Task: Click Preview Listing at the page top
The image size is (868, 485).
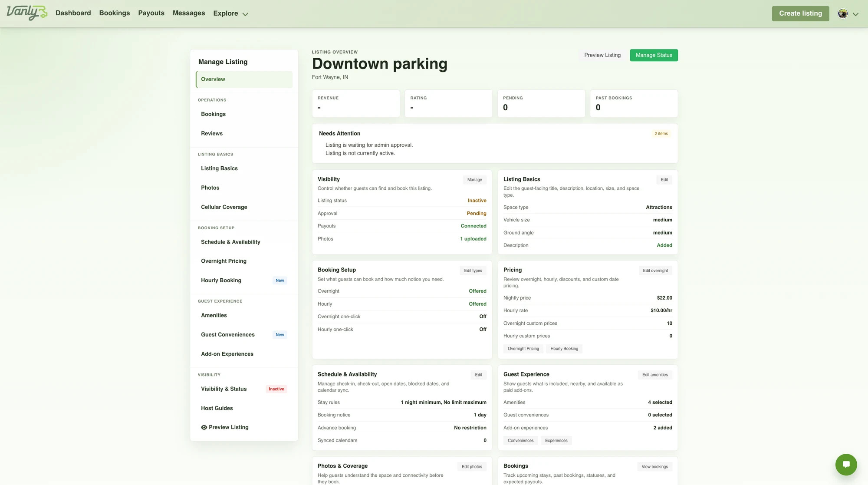Action: point(602,55)
